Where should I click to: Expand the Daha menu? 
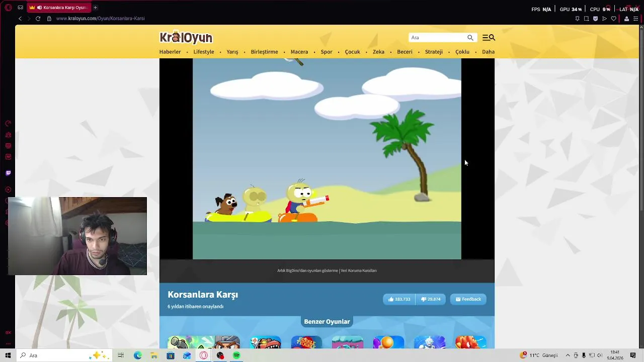click(x=488, y=52)
